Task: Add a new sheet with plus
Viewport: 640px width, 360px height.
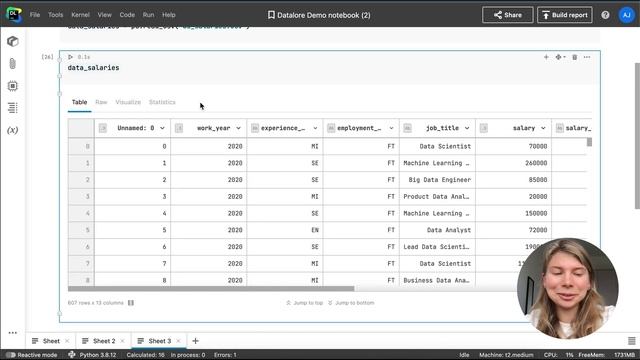Action: (196, 341)
